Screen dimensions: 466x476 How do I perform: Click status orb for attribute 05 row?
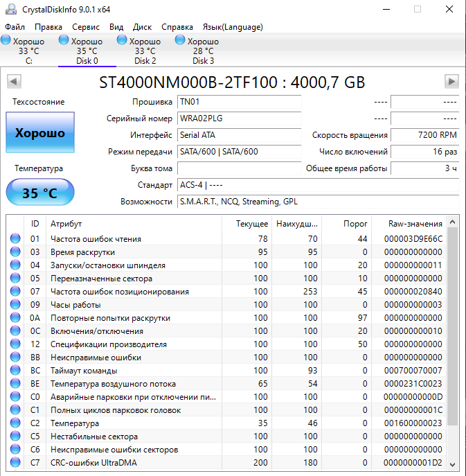[x=15, y=278]
